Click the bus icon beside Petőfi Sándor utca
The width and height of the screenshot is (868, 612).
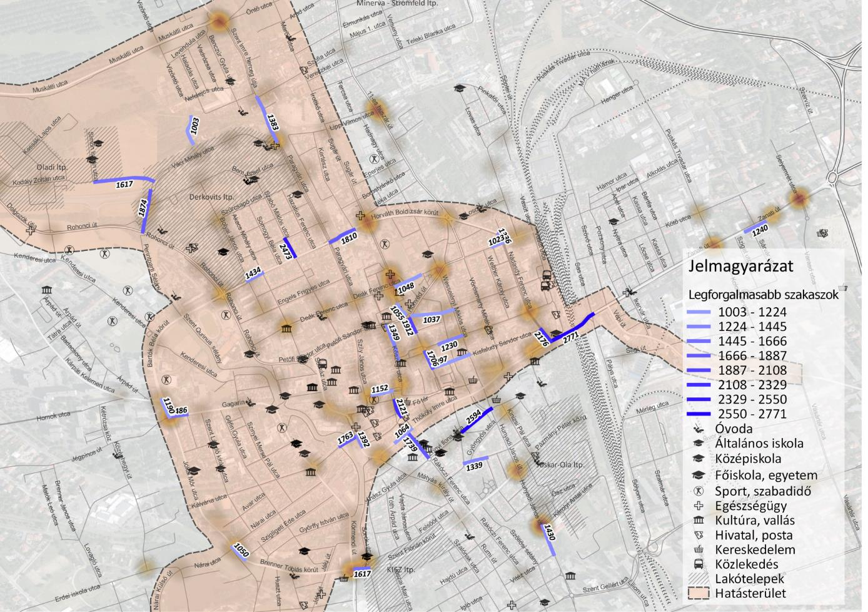[x=324, y=364]
